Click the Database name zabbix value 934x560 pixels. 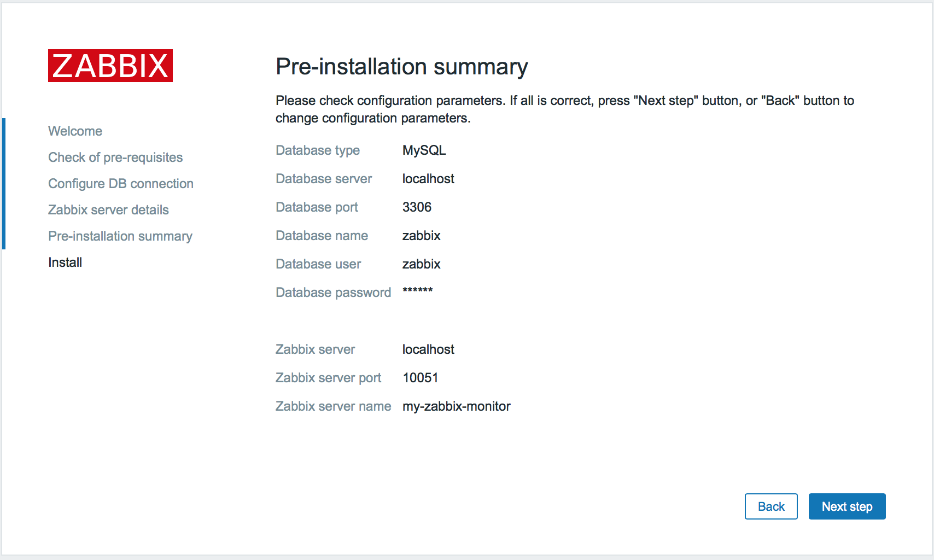coord(422,236)
